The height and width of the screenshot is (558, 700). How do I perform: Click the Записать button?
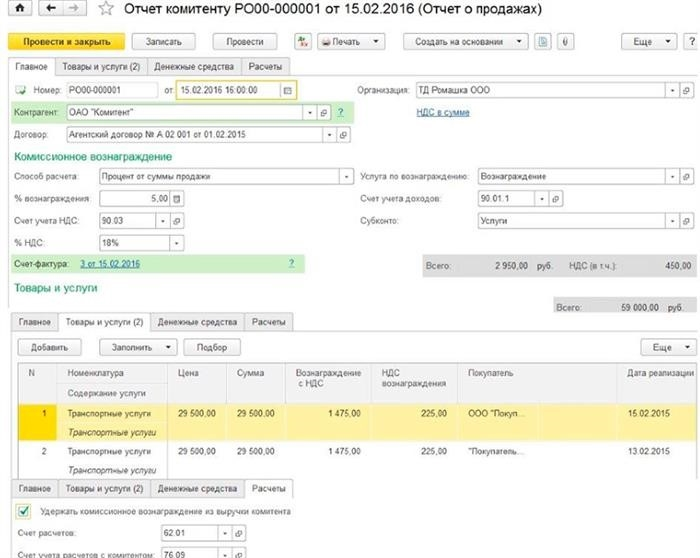tap(163, 42)
